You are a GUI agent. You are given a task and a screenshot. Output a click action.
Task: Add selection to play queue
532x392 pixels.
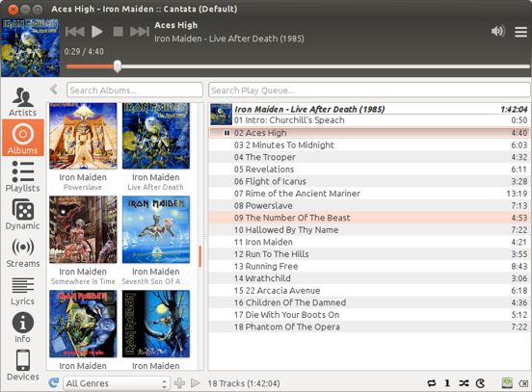pyautogui.click(x=179, y=383)
